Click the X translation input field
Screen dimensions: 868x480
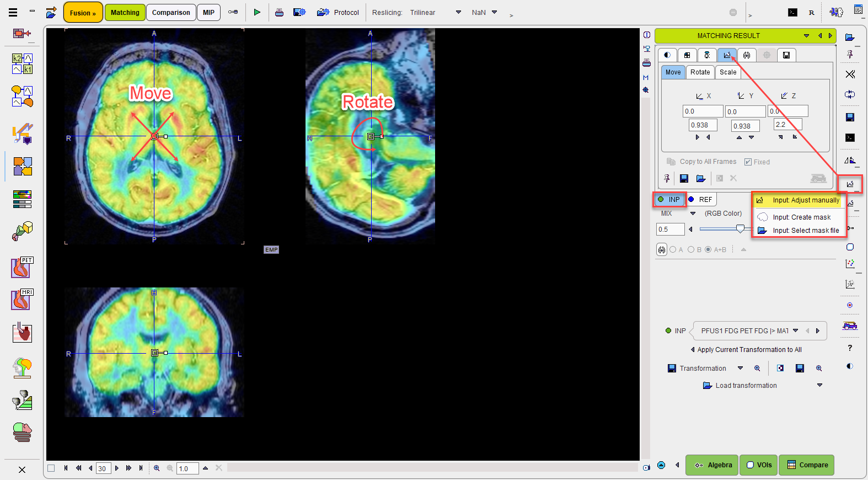click(703, 111)
